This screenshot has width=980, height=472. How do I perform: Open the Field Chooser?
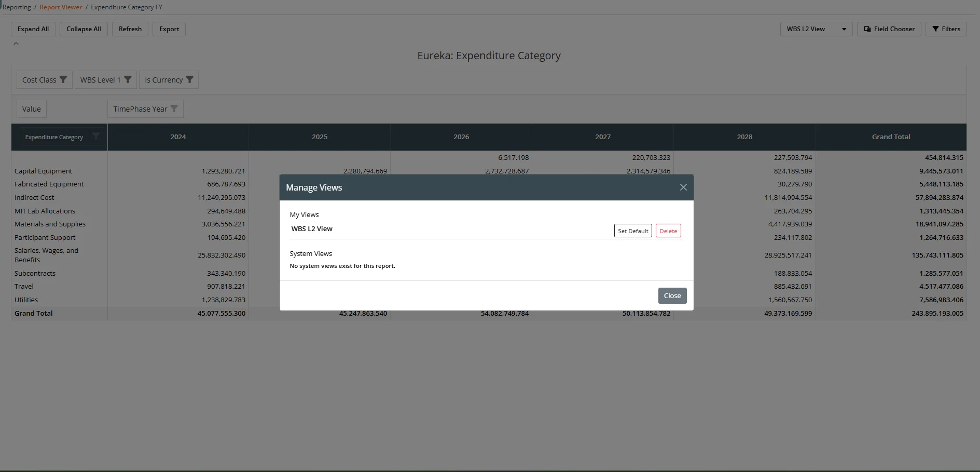(x=889, y=29)
